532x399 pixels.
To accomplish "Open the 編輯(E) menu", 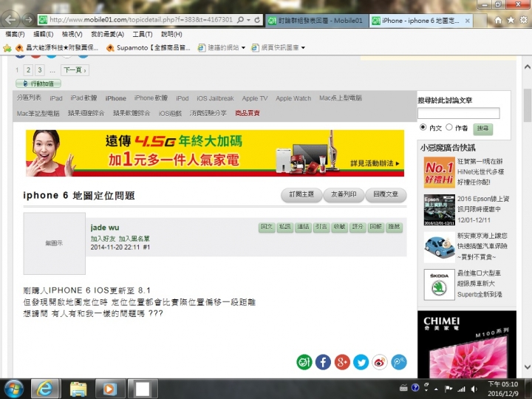I will 43,34.
